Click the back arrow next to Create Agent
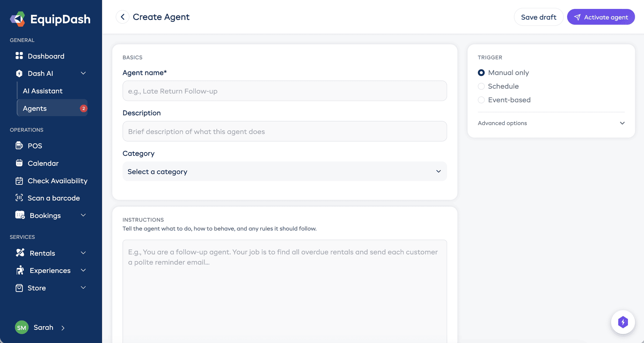Image resolution: width=644 pixels, height=343 pixels. pyautogui.click(x=122, y=17)
